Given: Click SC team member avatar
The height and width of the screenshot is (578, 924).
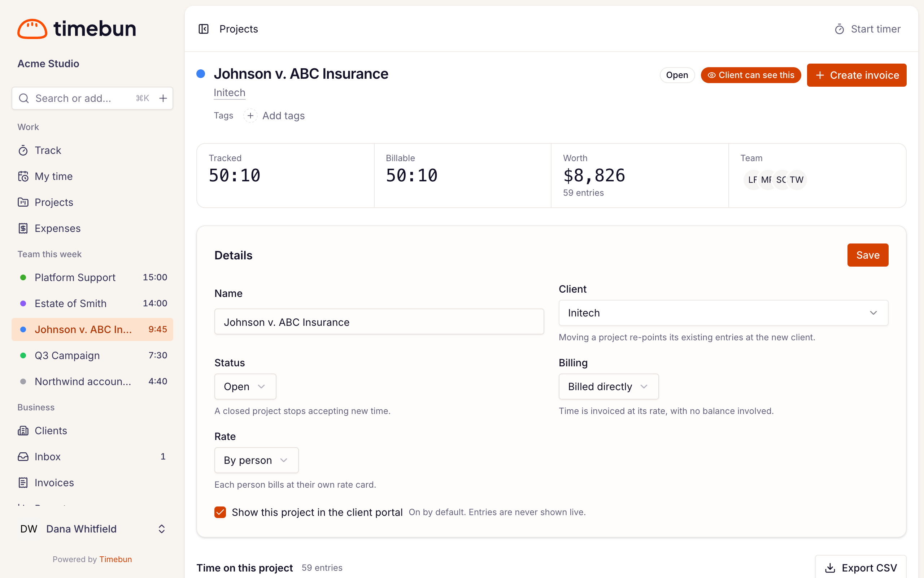Looking at the screenshot, I should click(x=781, y=180).
